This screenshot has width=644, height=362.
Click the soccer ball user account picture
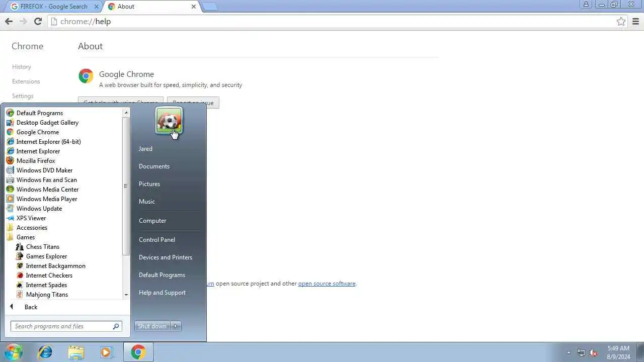pyautogui.click(x=169, y=121)
